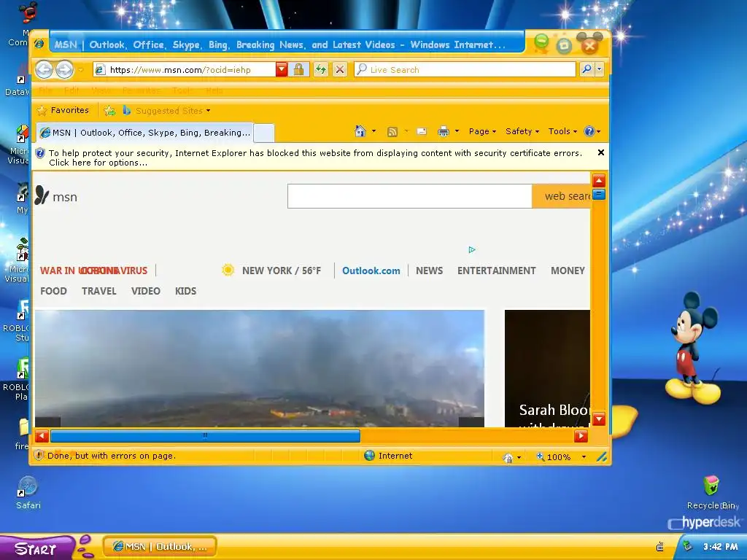This screenshot has width=747, height=560.
Task: Open the recent pages dropdown beside Forward
Action: tap(81, 70)
